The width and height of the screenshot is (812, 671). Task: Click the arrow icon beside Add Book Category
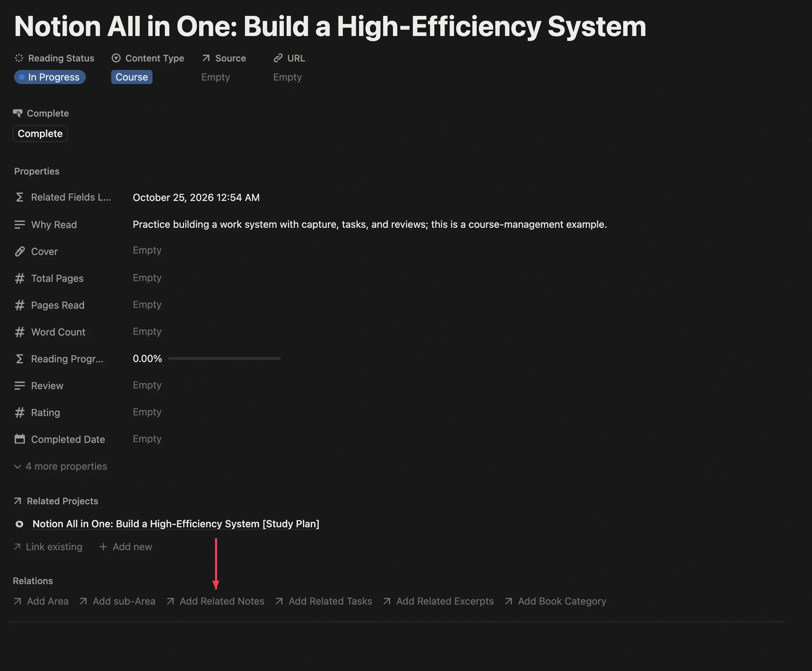click(x=509, y=601)
